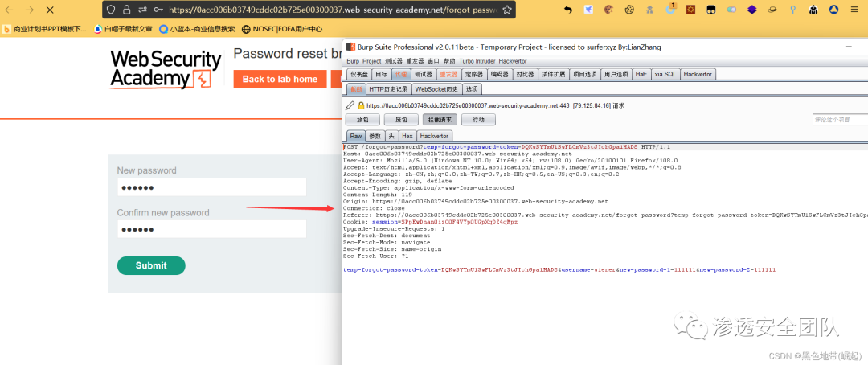Image resolution: width=868 pixels, height=365 pixels.
Task: Select the Hex request view tab
Action: (407, 136)
